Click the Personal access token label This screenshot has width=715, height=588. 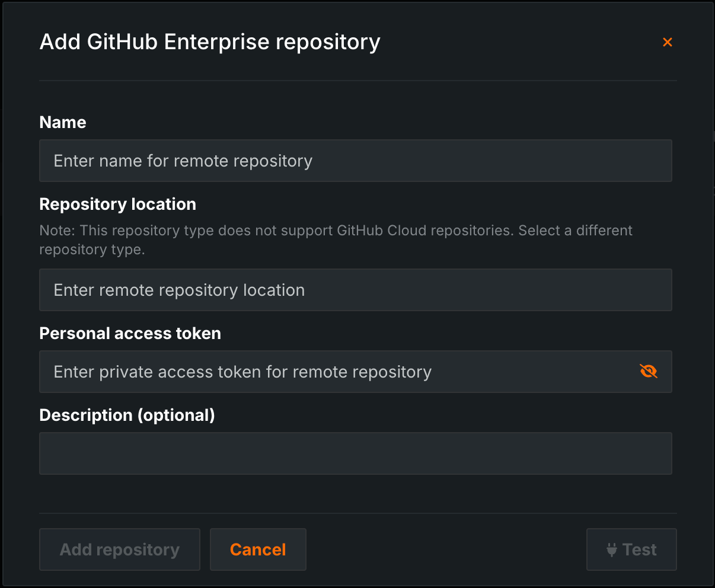130,333
